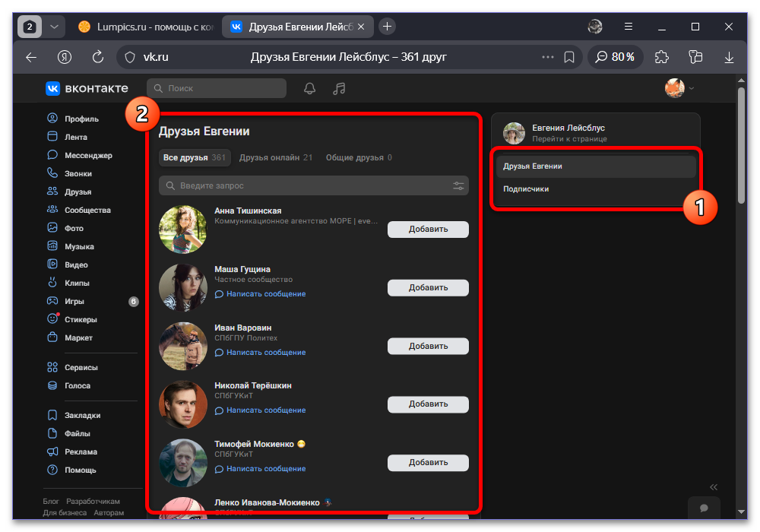Add Анна Тишинская as friend

coord(428,230)
